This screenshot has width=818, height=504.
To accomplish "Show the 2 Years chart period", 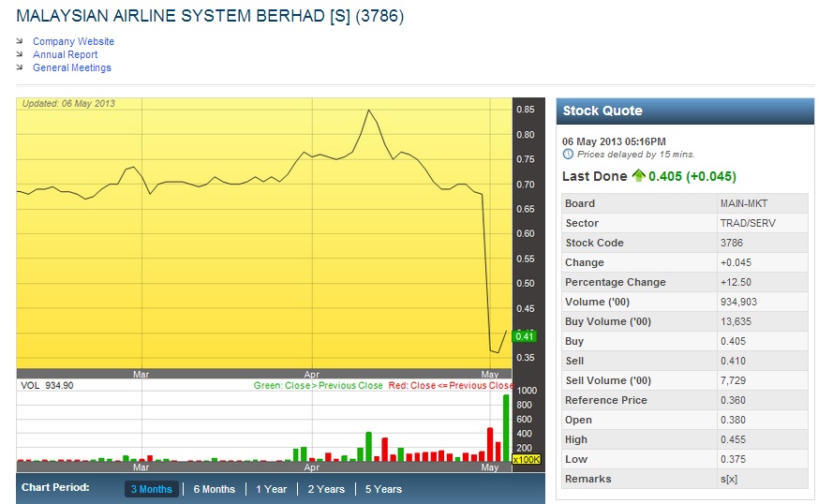I will pos(326,489).
